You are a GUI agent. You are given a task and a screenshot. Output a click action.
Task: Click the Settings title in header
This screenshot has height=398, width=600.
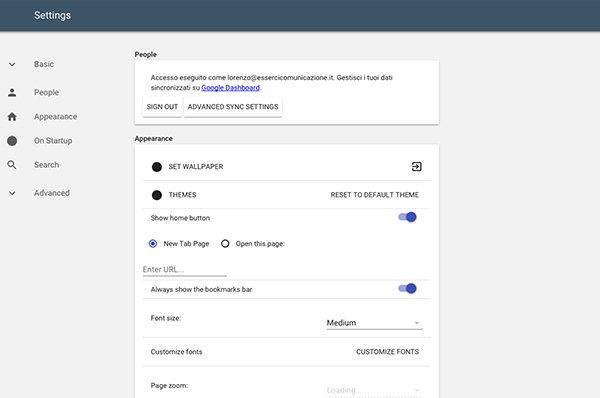coord(52,15)
